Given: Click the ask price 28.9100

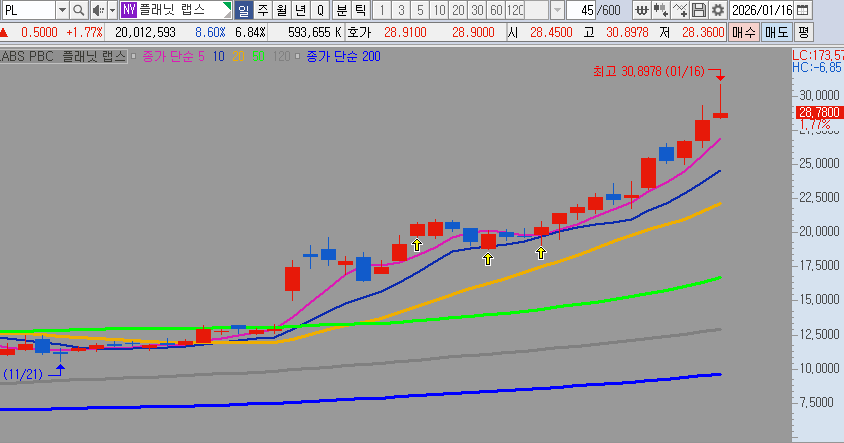Looking at the screenshot, I should (x=405, y=32).
